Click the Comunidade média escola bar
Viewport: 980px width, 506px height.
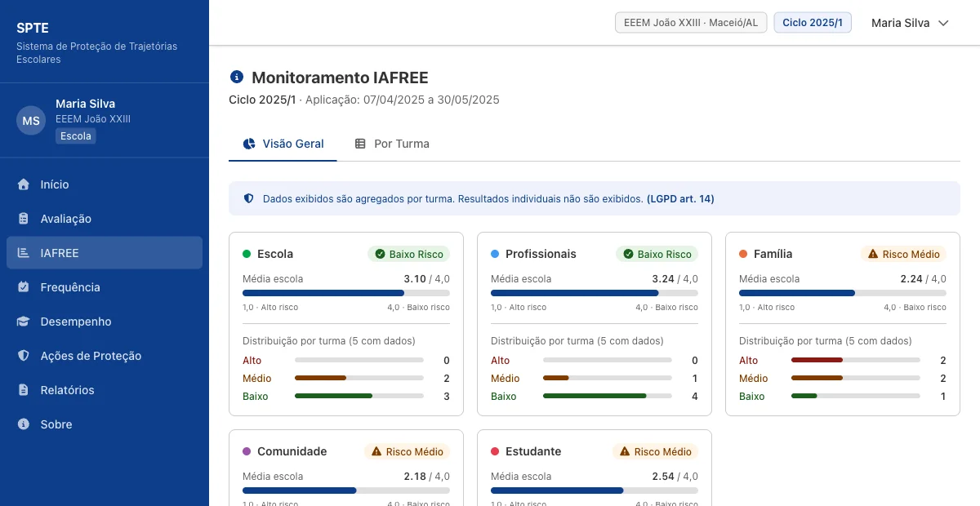(x=346, y=490)
